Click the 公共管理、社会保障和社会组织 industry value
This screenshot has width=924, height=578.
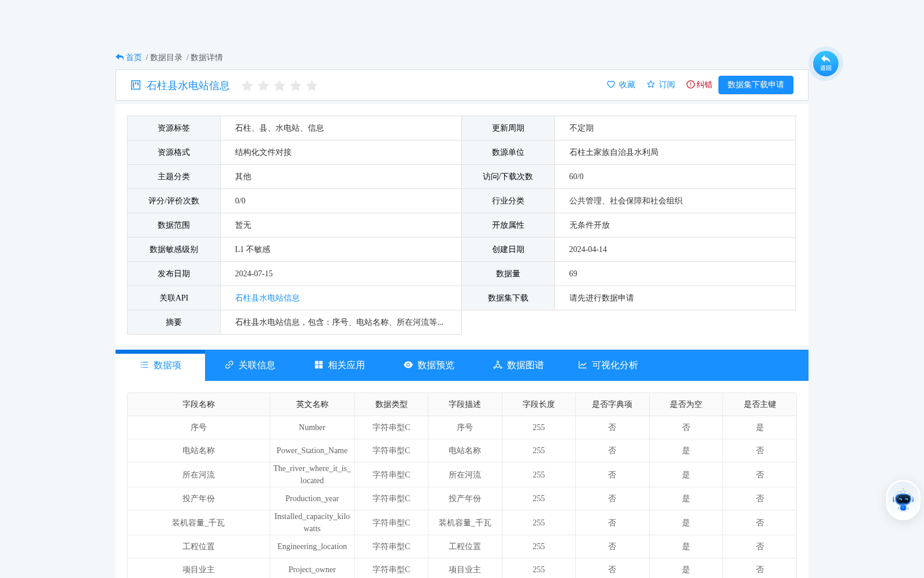(626, 201)
